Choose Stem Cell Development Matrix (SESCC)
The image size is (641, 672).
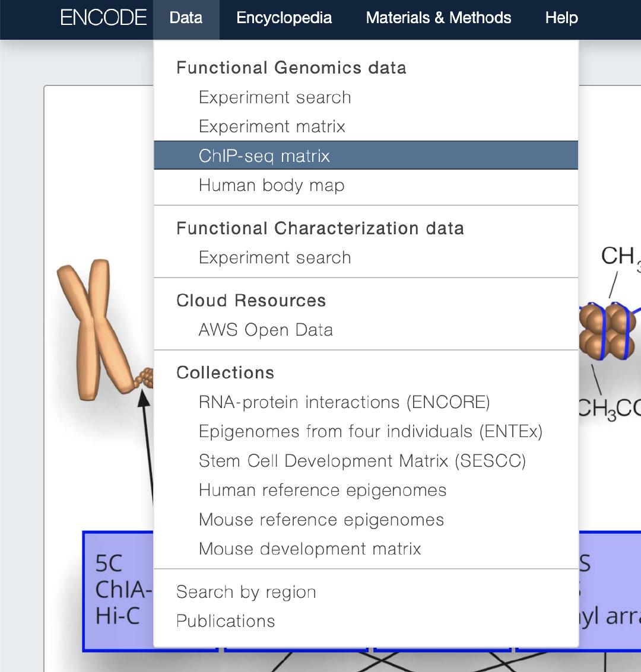pos(362,461)
